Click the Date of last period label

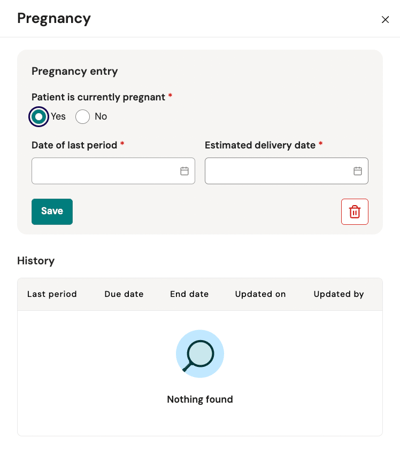[x=74, y=145]
